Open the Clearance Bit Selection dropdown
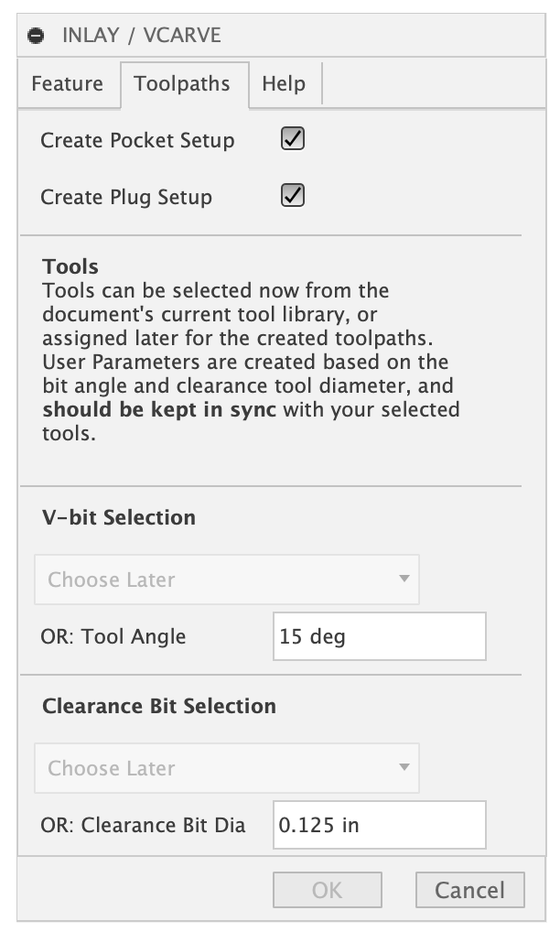This screenshot has height=932, width=560. point(226,768)
